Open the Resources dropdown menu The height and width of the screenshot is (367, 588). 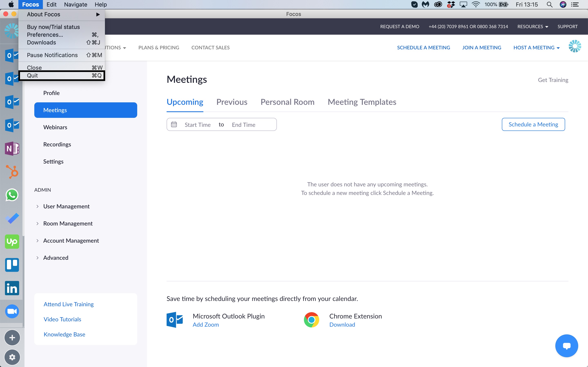point(532,27)
